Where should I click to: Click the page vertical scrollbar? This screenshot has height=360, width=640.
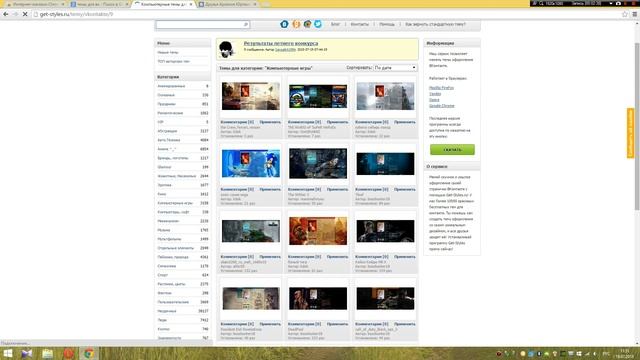coord(637,127)
